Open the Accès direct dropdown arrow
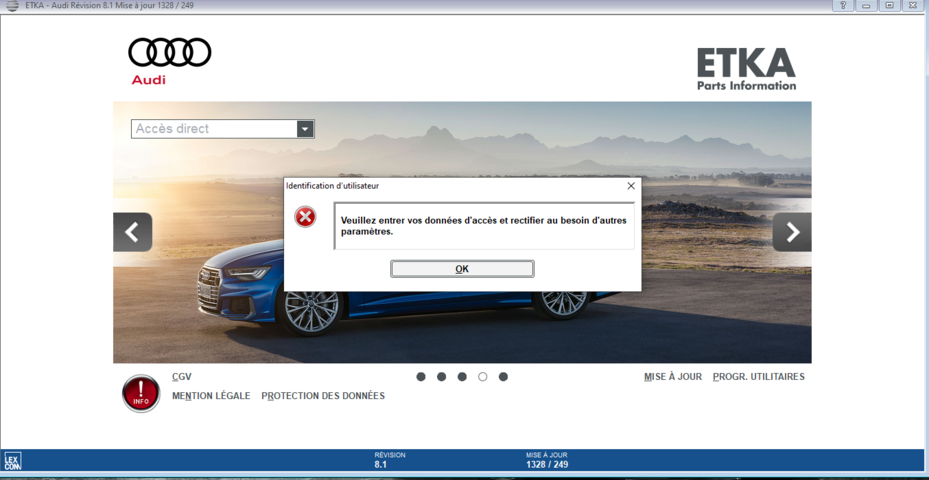The image size is (929, 480). pos(305,129)
